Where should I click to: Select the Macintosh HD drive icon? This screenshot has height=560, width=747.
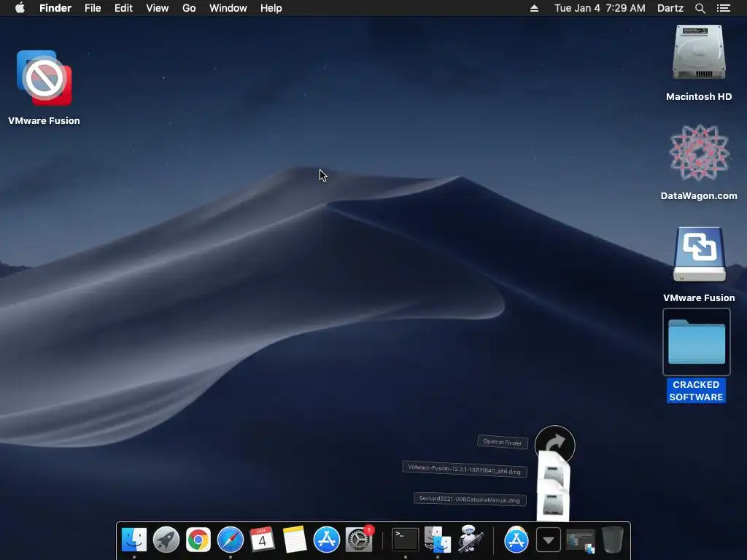pyautogui.click(x=699, y=52)
